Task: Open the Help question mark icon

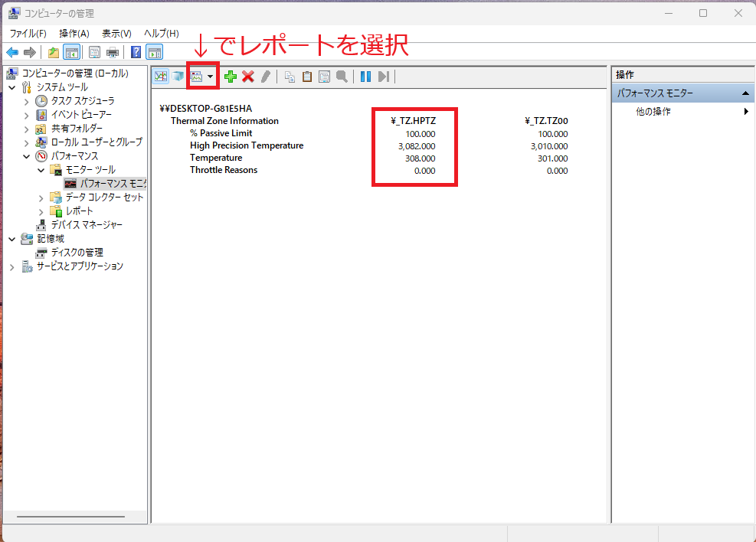Action: click(136, 51)
